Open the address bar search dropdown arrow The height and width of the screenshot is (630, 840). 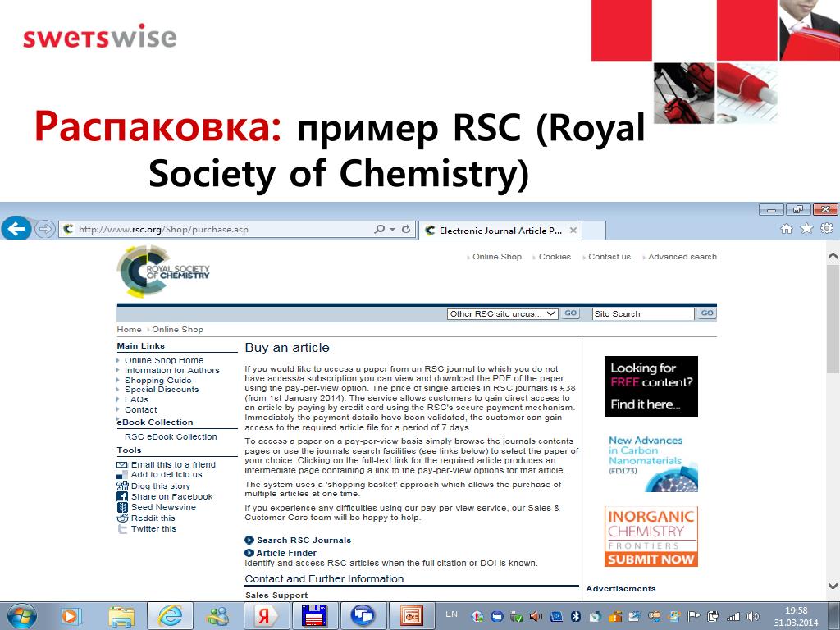coord(392,230)
